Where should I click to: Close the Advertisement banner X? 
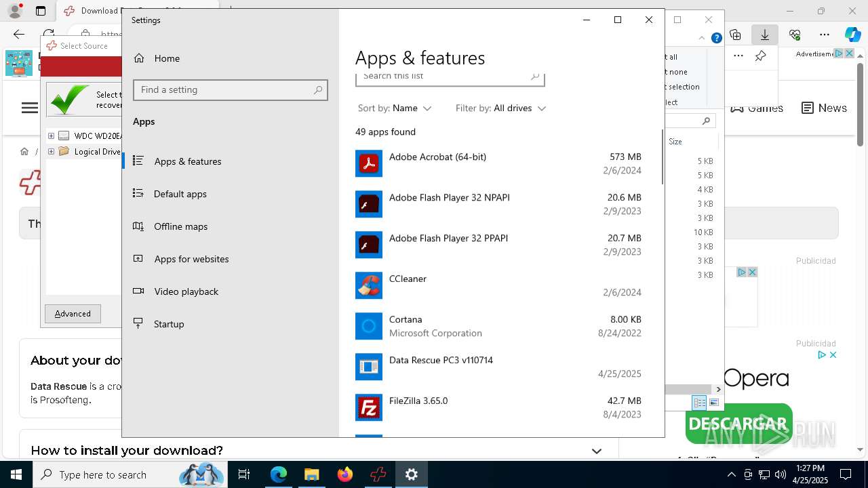tap(848, 54)
